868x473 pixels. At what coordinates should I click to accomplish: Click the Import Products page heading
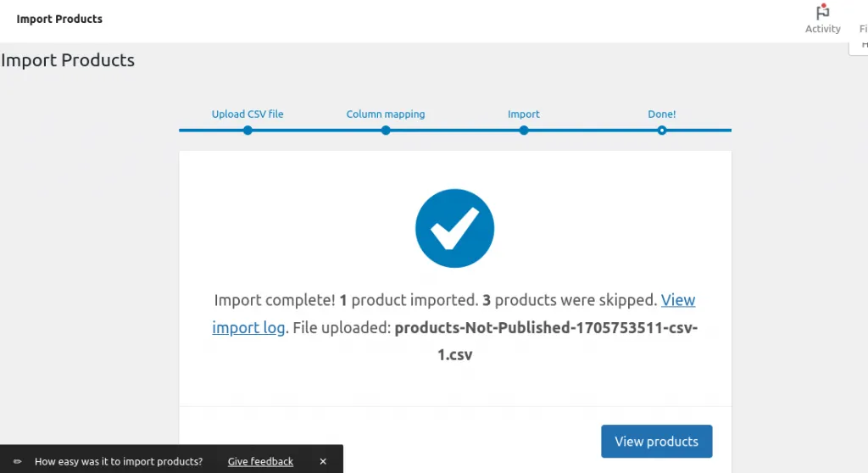(x=68, y=60)
